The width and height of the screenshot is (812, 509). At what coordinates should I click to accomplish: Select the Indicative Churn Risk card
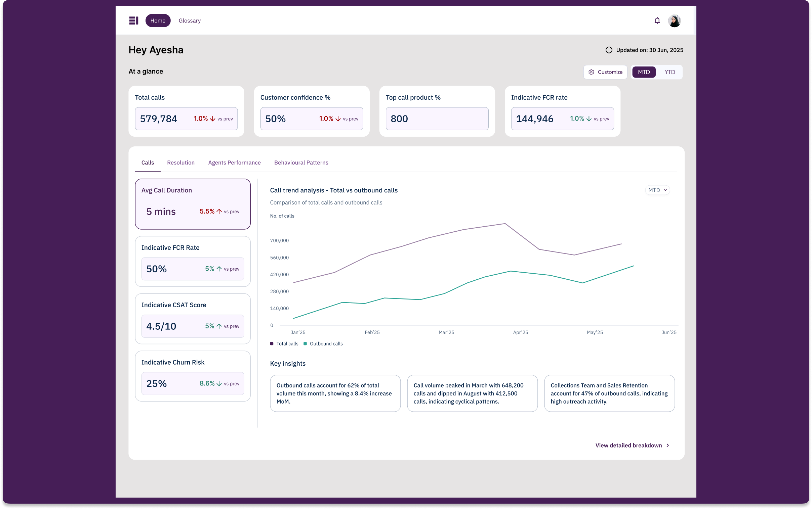pos(193,376)
